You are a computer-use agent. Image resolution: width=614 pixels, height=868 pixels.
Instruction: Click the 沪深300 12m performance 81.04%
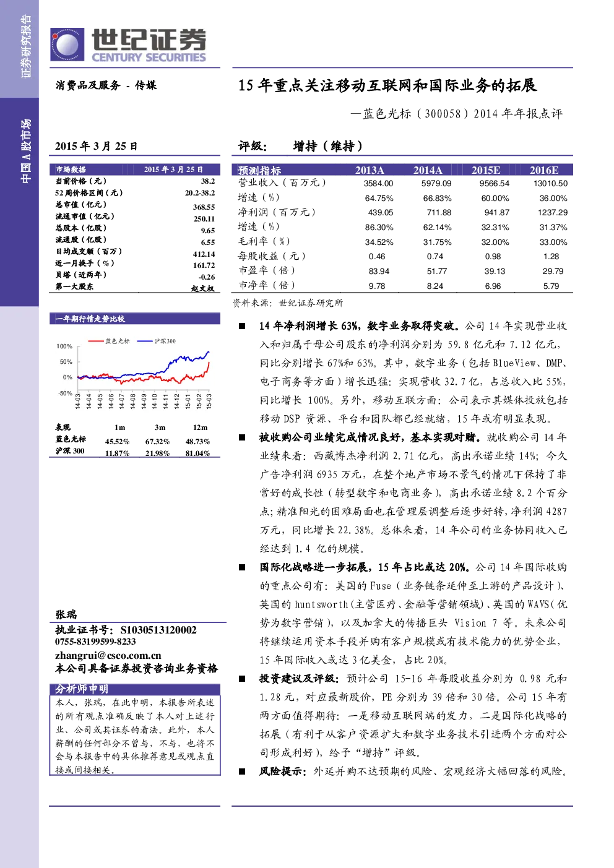coord(197,453)
